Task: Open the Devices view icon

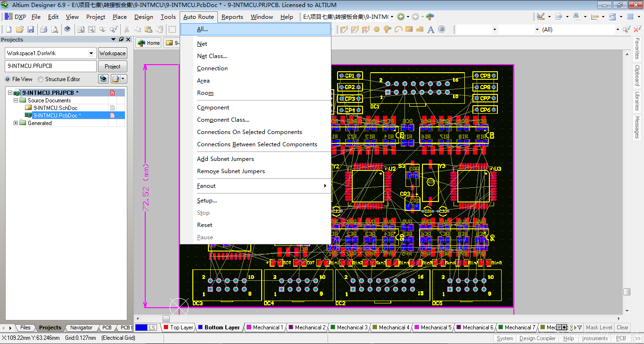Action: pos(67,29)
